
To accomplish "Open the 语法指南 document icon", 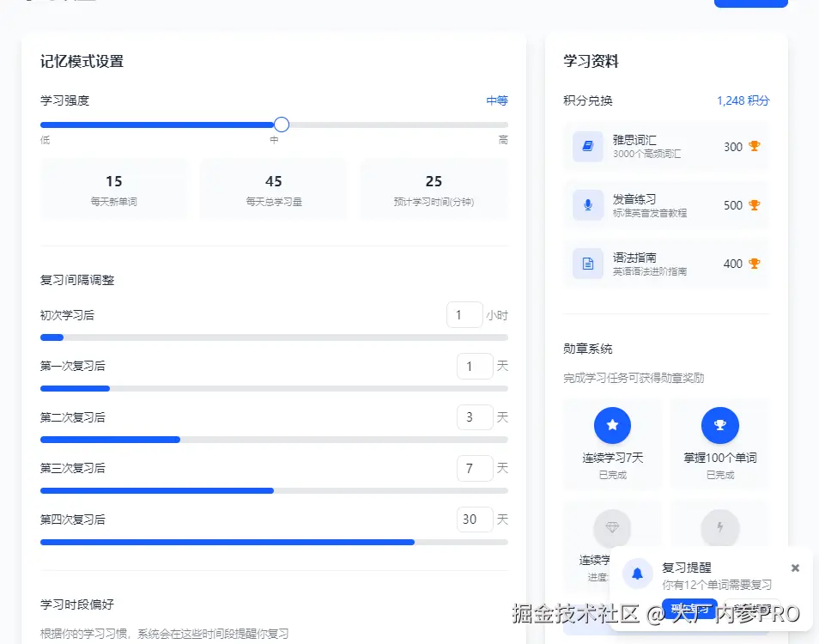I will [x=587, y=264].
